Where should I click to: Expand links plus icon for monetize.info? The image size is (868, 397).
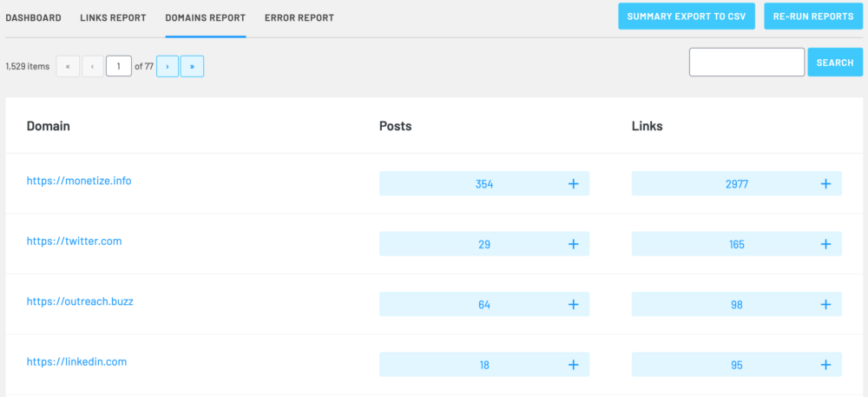click(x=826, y=184)
